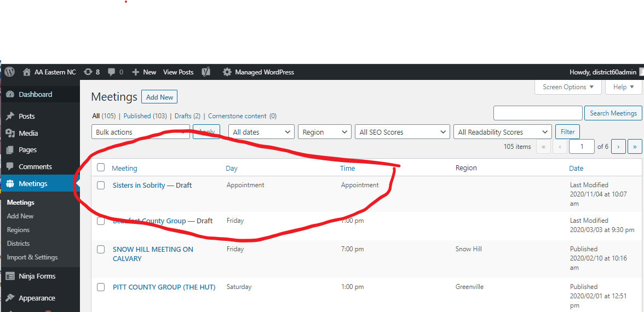Show All (105) meetings filter
The height and width of the screenshot is (312, 644).
click(104, 116)
